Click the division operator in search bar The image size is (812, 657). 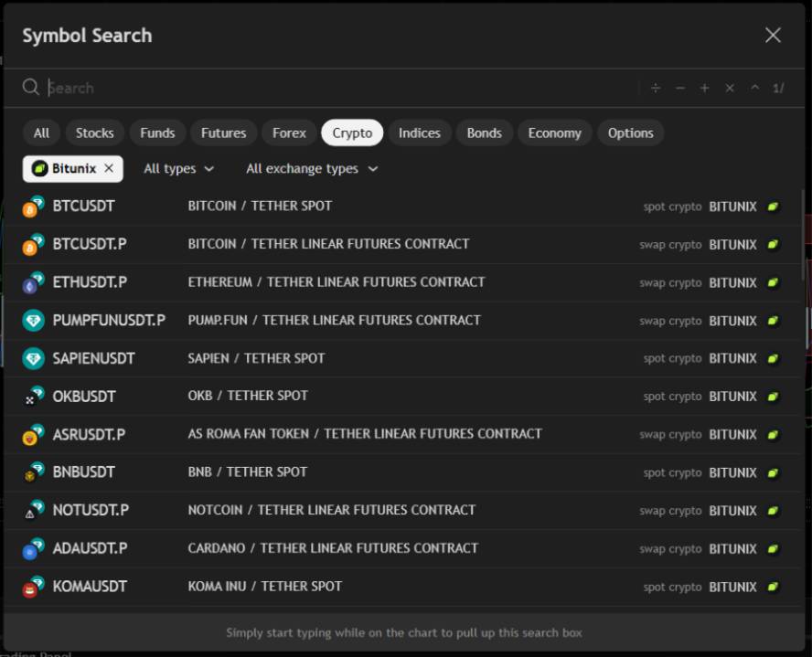click(x=656, y=89)
